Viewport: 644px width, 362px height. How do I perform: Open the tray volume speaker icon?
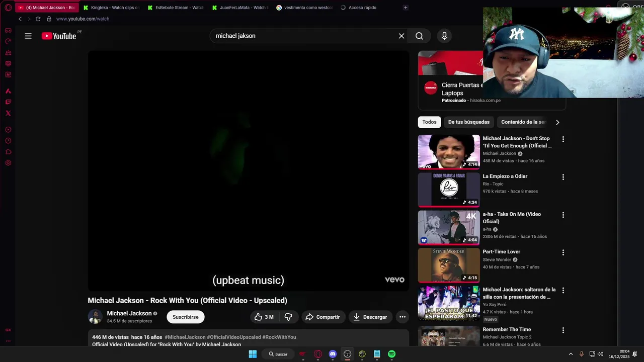[x=600, y=354]
